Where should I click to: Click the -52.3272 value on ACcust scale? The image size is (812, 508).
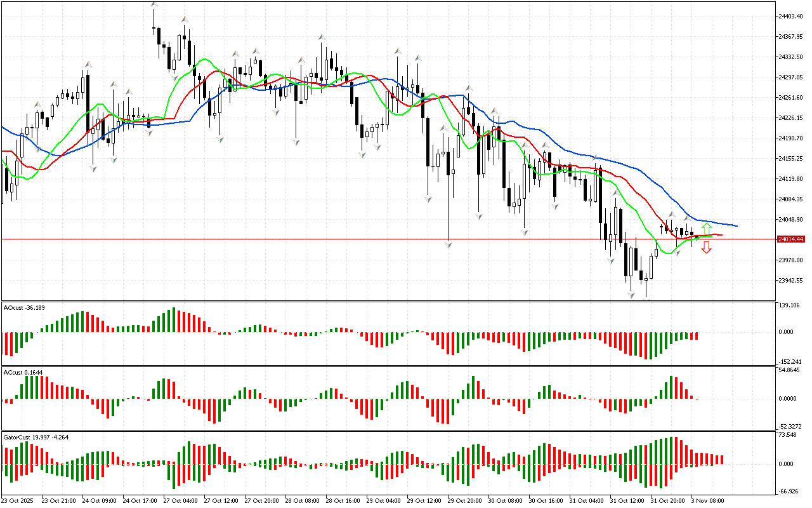pyautogui.click(x=792, y=427)
